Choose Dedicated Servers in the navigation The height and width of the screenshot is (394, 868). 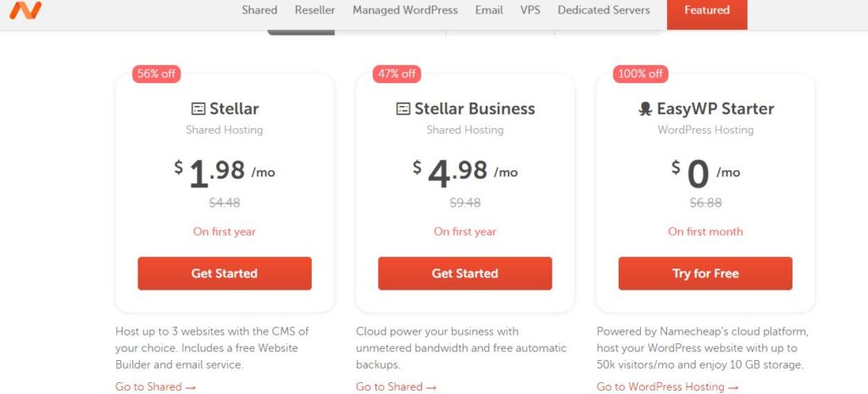point(604,10)
